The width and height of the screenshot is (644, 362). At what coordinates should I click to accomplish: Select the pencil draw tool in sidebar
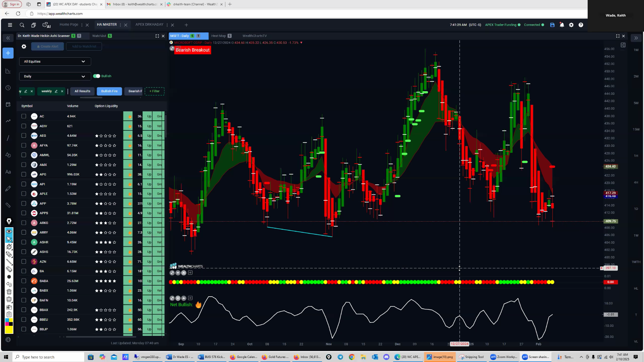coord(8,188)
